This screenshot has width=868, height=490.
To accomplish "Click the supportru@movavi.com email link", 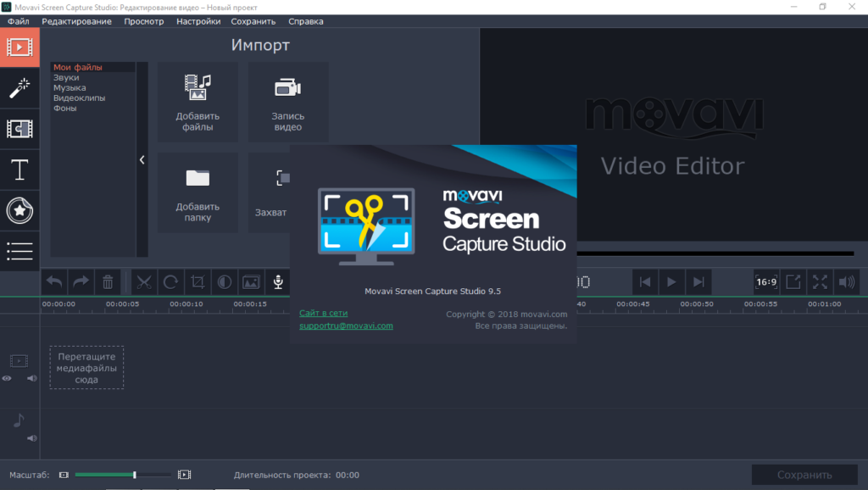I will point(346,326).
